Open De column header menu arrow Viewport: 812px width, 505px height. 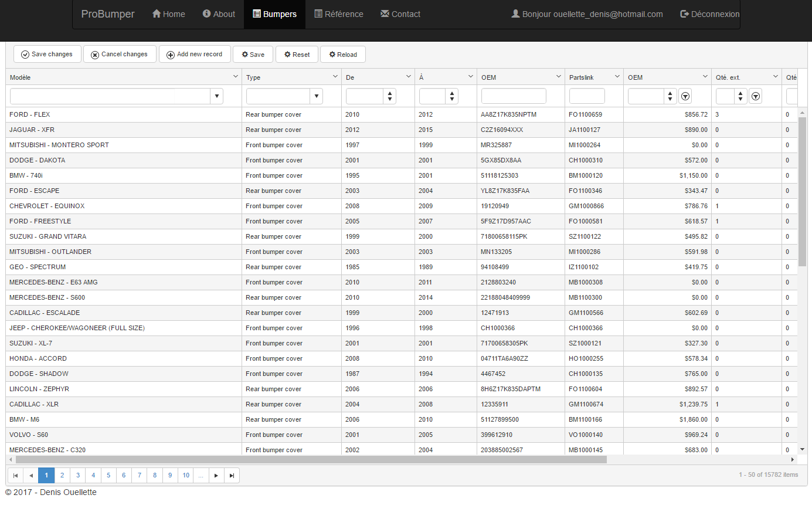point(408,77)
